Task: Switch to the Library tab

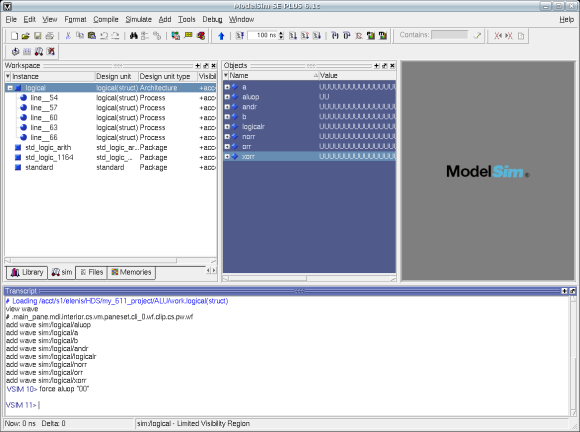Action: pos(27,273)
